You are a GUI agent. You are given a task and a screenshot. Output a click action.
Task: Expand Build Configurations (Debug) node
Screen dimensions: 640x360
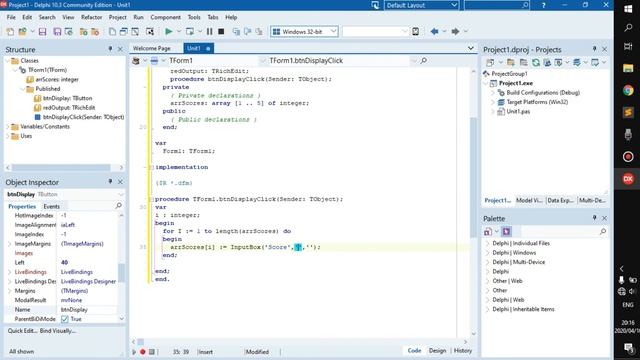point(493,93)
